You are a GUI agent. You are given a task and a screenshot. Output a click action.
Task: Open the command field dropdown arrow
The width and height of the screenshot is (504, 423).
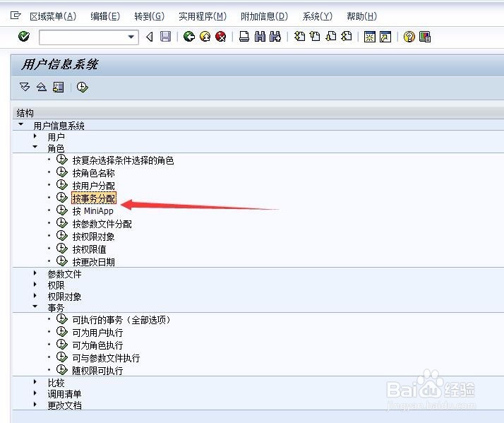131,37
